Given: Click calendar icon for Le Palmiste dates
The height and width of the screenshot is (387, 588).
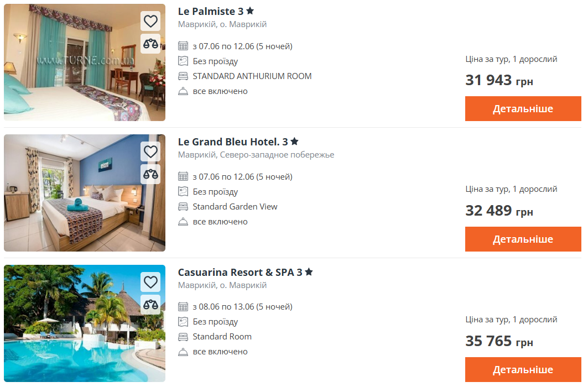Looking at the screenshot, I should coord(183,46).
